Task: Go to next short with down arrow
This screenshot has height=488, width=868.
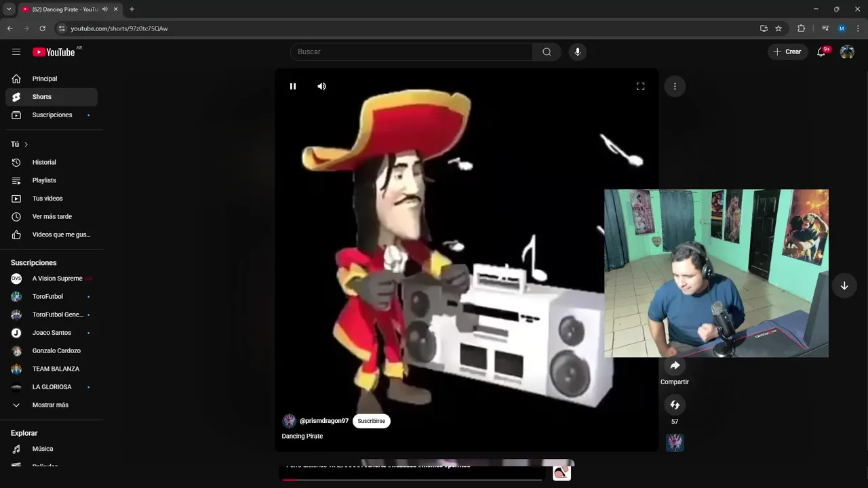Action: (x=844, y=286)
